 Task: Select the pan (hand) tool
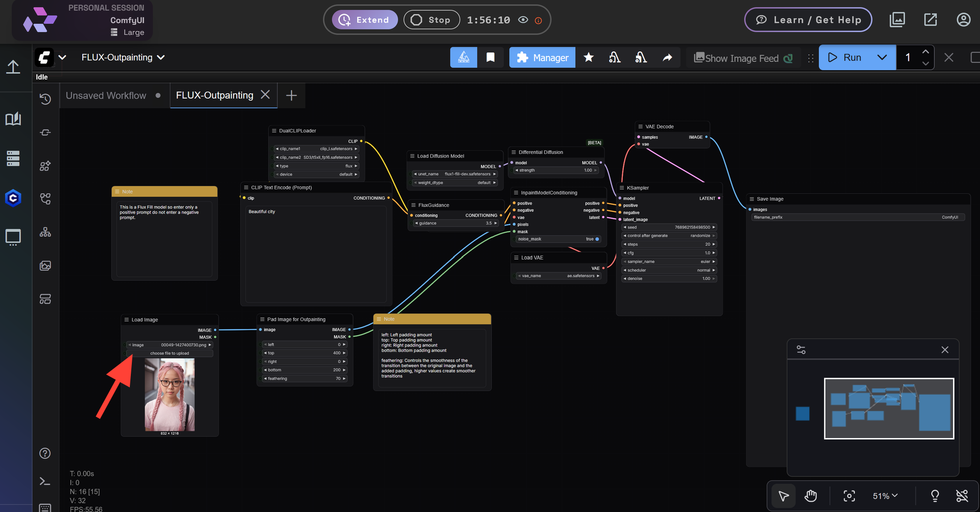coord(811,496)
